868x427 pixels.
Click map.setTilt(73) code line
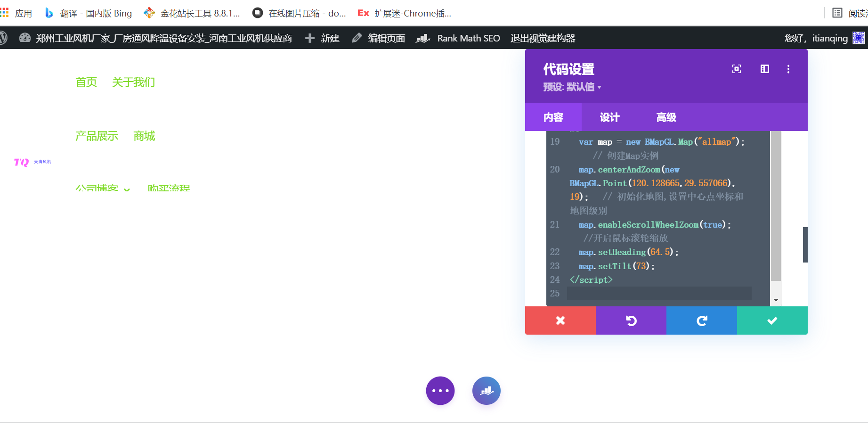617,266
